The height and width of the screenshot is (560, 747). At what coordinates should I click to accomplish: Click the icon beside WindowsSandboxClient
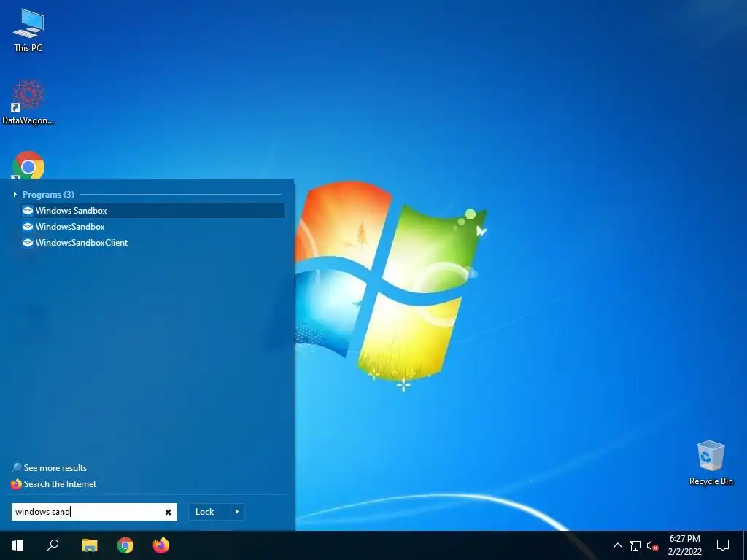pos(28,243)
